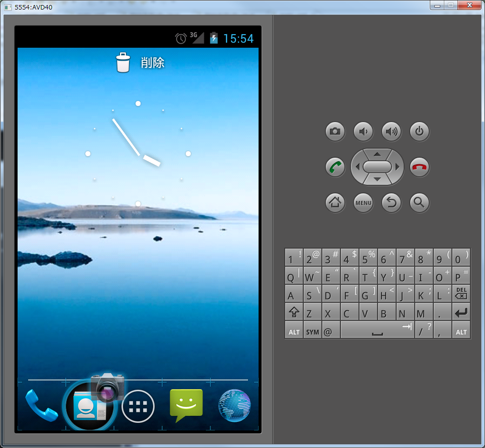This screenshot has height=448, width=485.
Task: Click the 2 @ key
Action: click(312, 258)
